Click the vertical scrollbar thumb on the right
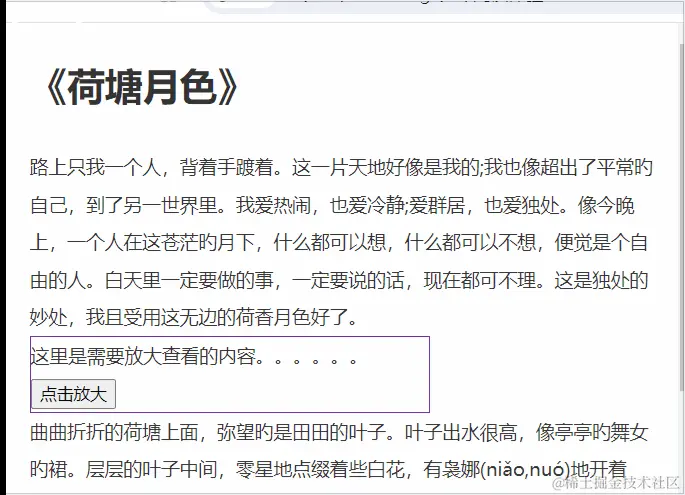 click(x=682, y=217)
